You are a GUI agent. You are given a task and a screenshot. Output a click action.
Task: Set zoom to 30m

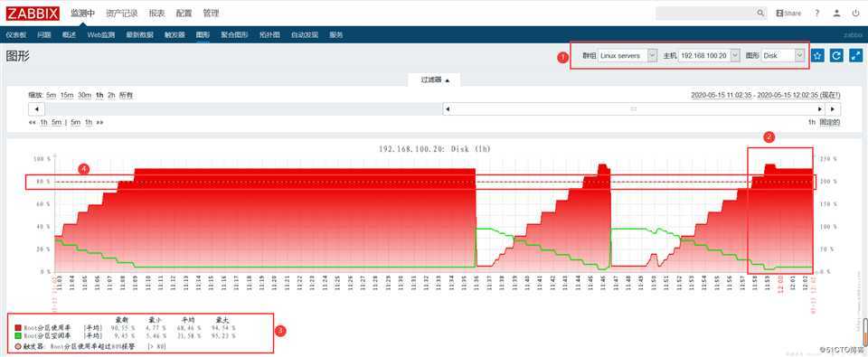click(x=84, y=95)
